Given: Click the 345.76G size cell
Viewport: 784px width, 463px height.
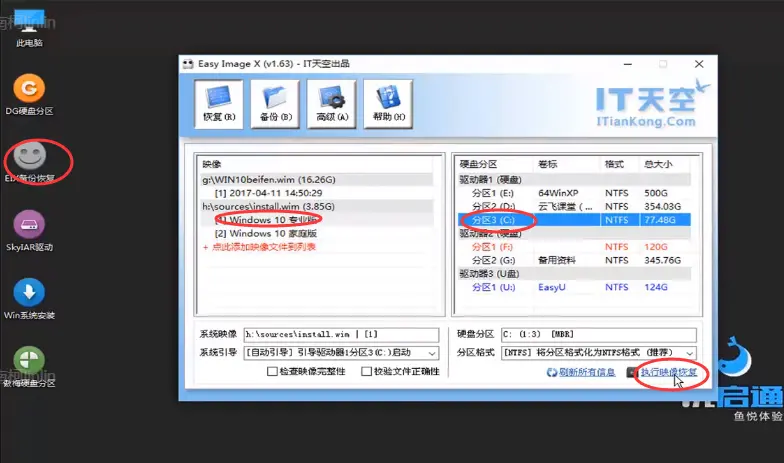Looking at the screenshot, I should pos(662,260).
